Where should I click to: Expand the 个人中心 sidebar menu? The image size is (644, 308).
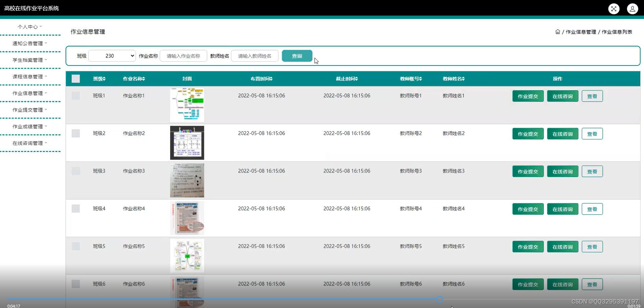click(30, 27)
